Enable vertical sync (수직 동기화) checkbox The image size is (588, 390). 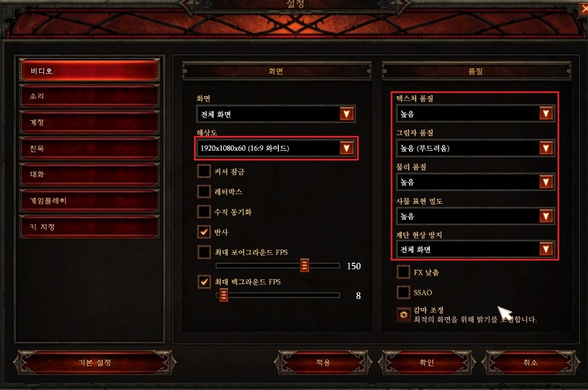coord(204,212)
